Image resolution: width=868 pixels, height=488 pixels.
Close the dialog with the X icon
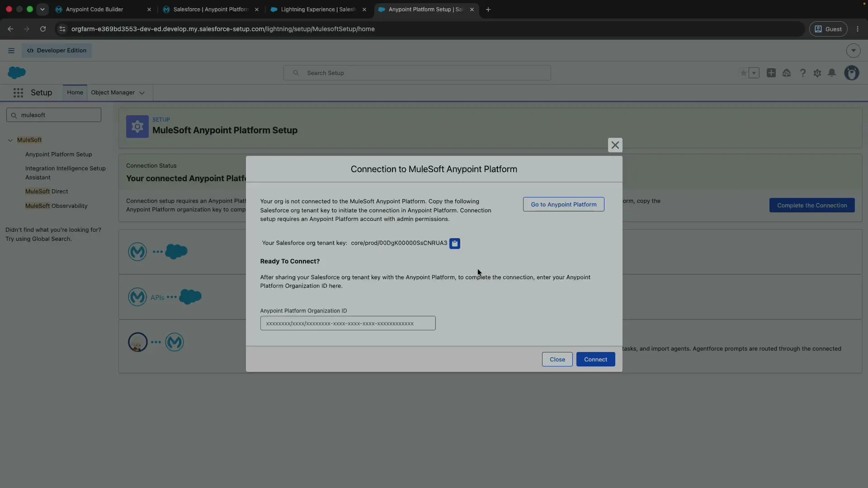click(x=615, y=145)
